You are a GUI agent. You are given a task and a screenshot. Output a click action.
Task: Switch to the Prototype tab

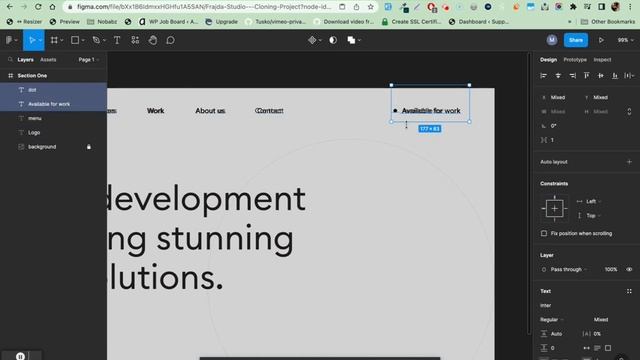[x=575, y=60]
